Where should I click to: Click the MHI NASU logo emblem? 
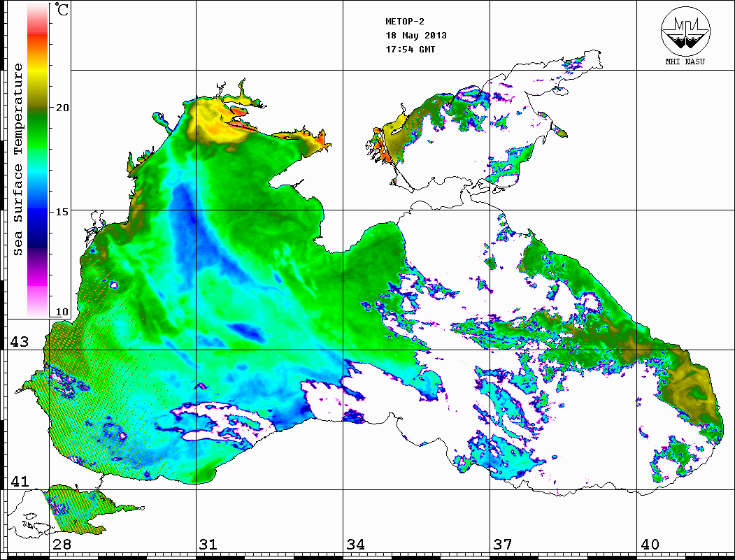coord(685,32)
